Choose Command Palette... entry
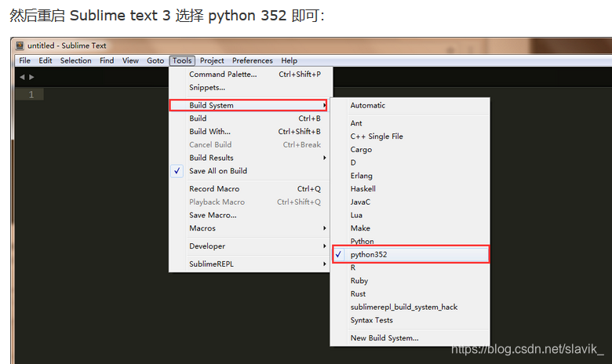Screen dimensions: 612x364 tap(250, 74)
